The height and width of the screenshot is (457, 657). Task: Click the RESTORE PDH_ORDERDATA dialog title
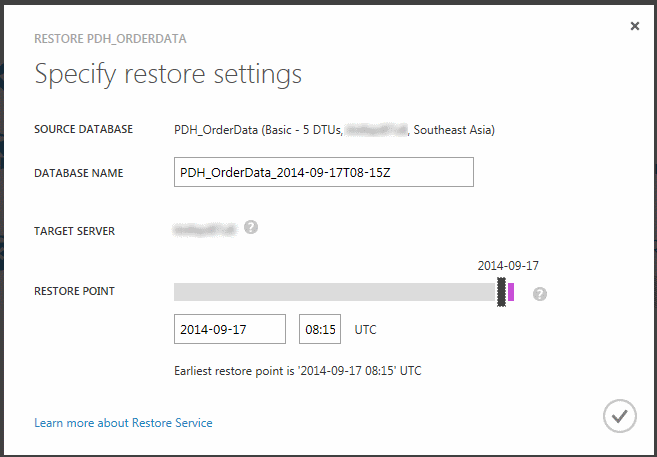point(110,39)
